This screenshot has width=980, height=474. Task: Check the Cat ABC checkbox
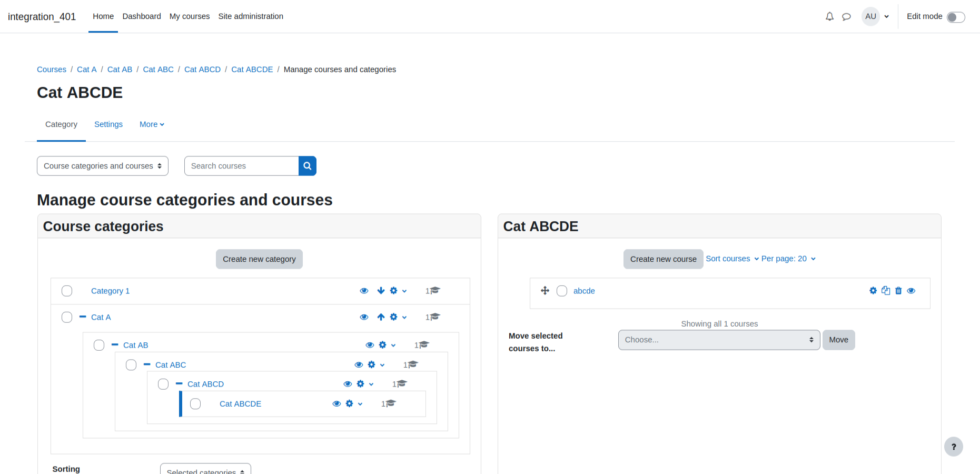pyautogui.click(x=131, y=364)
